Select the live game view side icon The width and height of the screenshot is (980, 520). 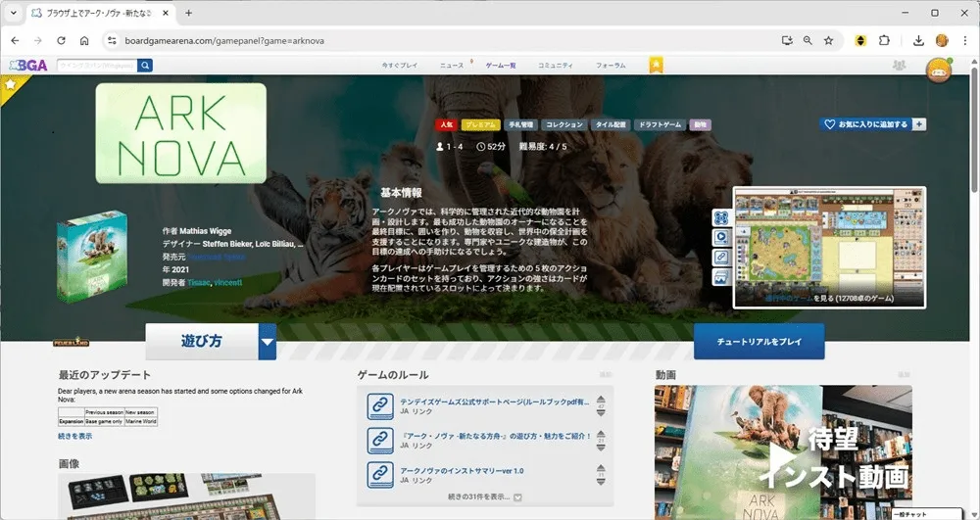721,217
